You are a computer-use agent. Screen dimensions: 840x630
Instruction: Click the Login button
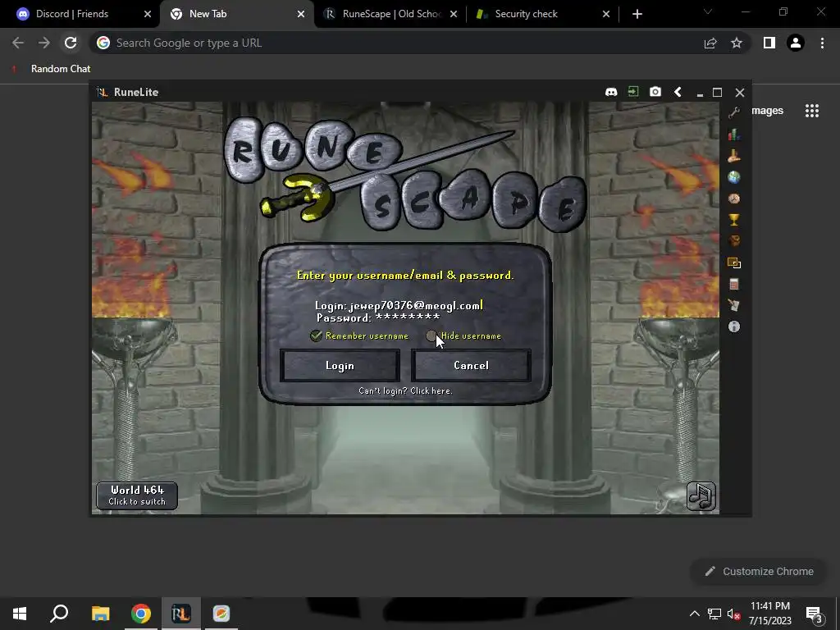tap(340, 365)
